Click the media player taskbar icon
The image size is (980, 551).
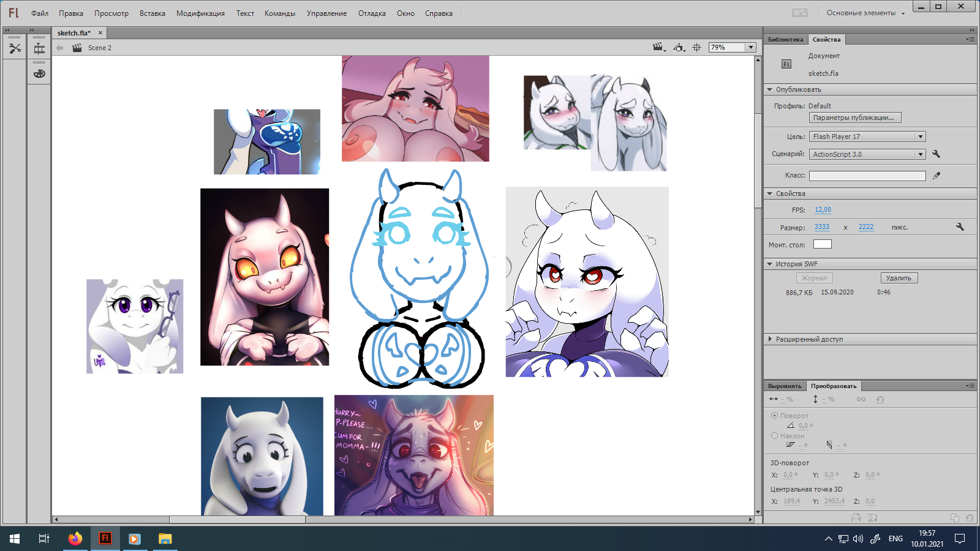point(135,539)
